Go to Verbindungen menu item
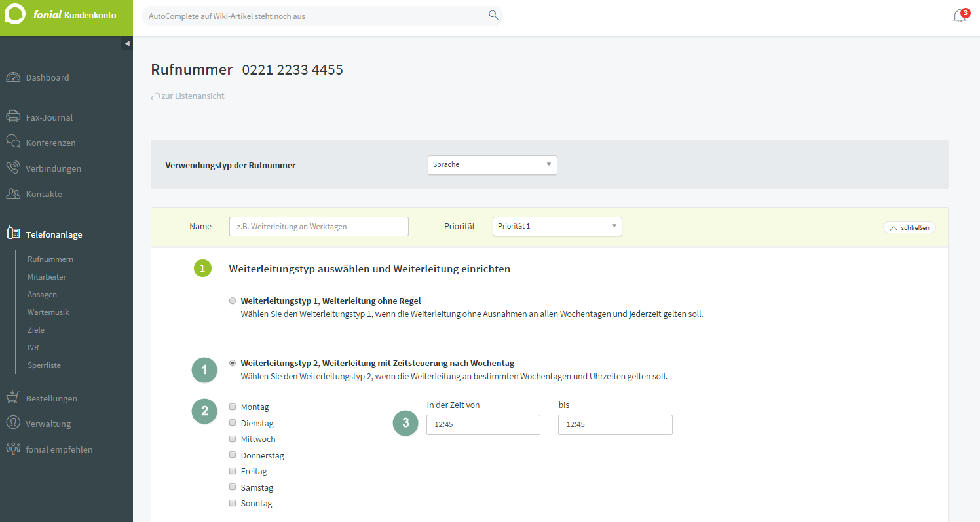The image size is (980, 522). [x=54, y=168]
